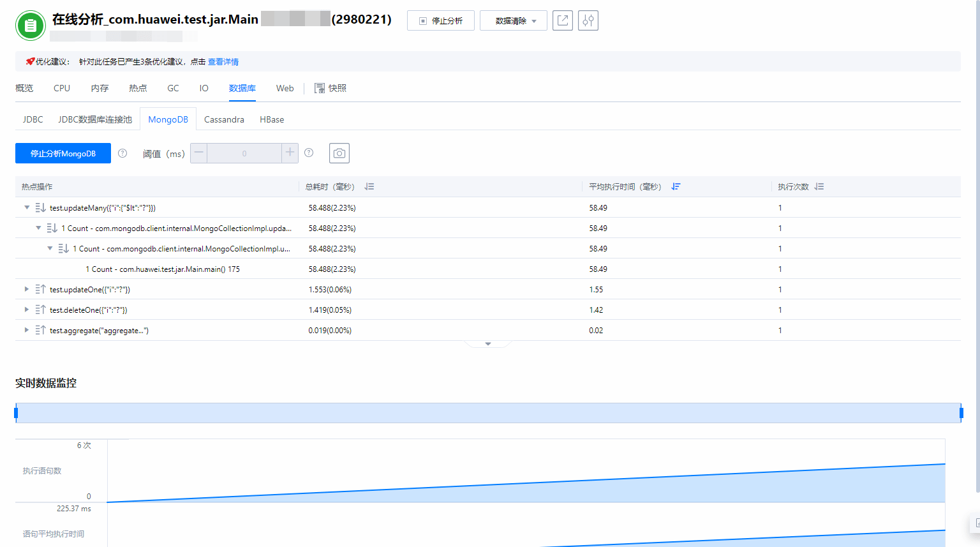Sort by 总耗时 column icon
Image resolution: width=980 pixels, height=547 pixels.
369,186
